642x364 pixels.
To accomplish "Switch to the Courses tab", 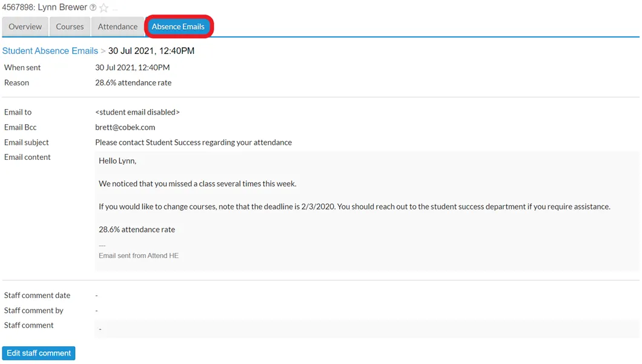I will click(70, 27).
